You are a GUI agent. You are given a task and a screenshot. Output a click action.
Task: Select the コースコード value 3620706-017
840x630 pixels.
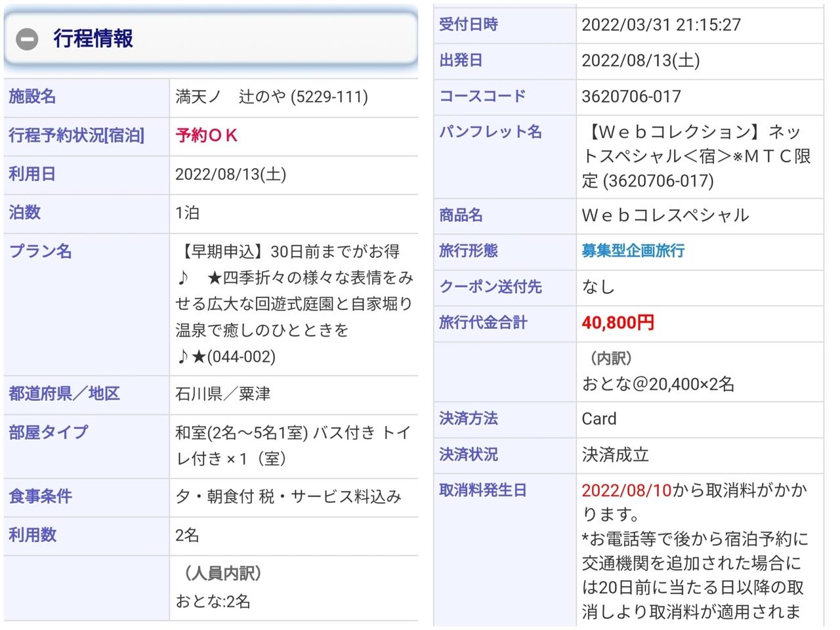[631, 96]
